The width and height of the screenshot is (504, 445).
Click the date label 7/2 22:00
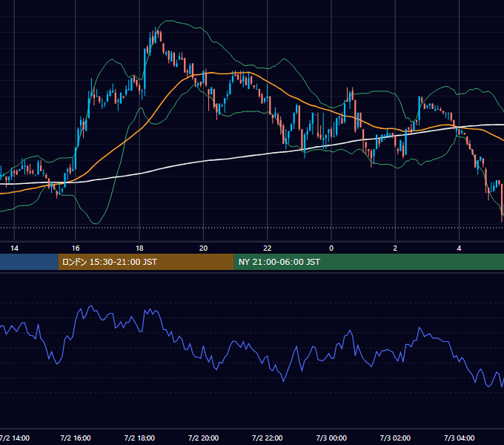tap(267, 438)
